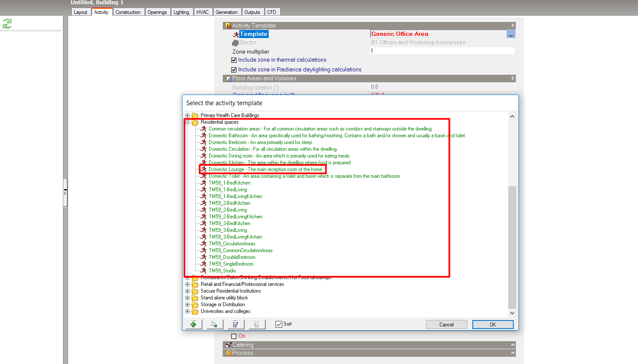Click the copy template icon in dialog
Screen dimensions: 638x364
[x=215, y=324]
